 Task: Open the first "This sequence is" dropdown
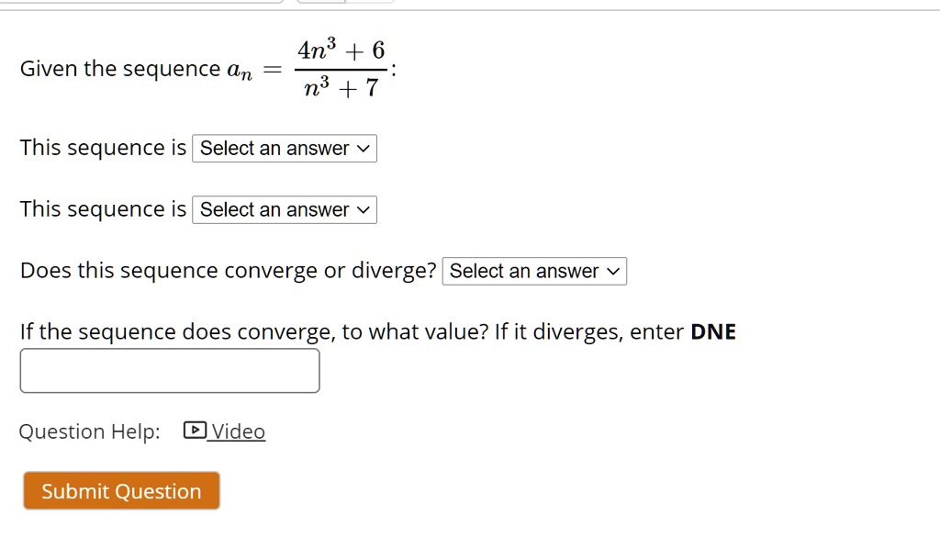(x=284, y=148)
